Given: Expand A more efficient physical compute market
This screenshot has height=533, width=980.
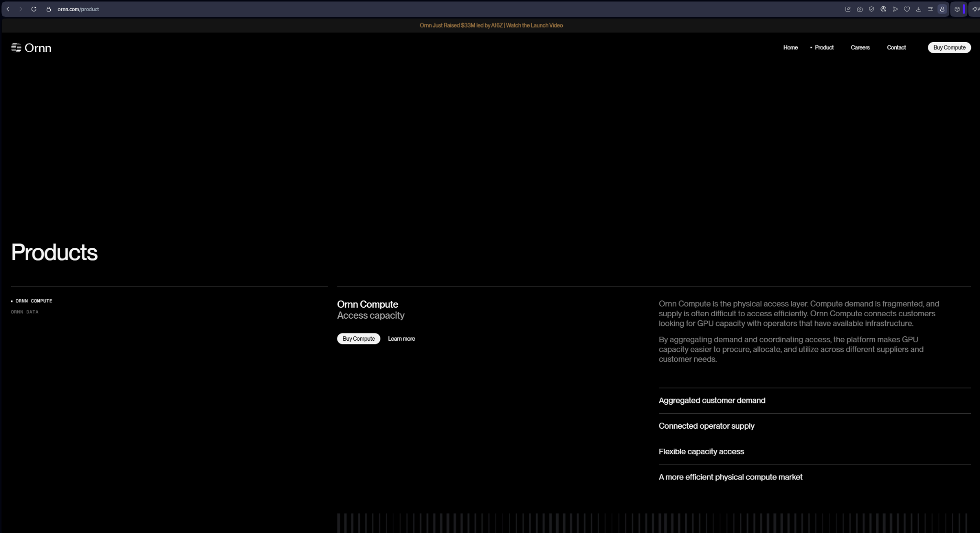Looking at the screenshot, I should tap(814, 477).
